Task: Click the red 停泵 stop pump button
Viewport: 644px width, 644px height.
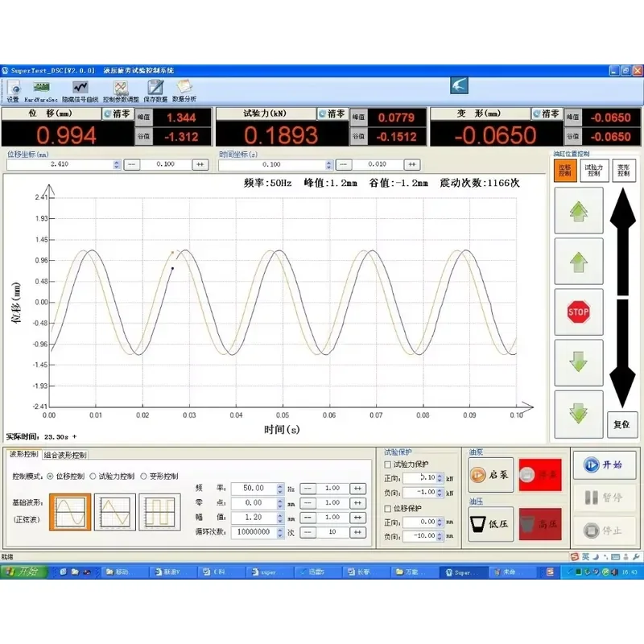Action: tap(540, 475)
